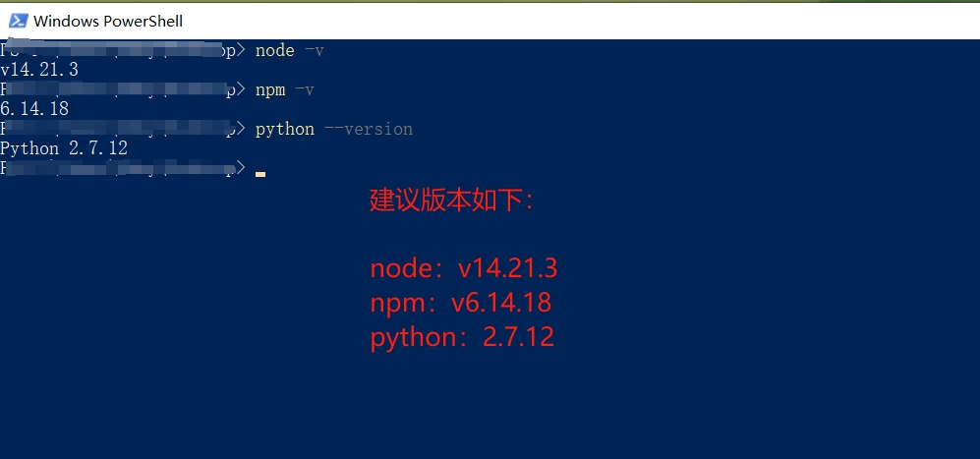
Task: Click the "npm" command word in the terminal
Action: 269,89
